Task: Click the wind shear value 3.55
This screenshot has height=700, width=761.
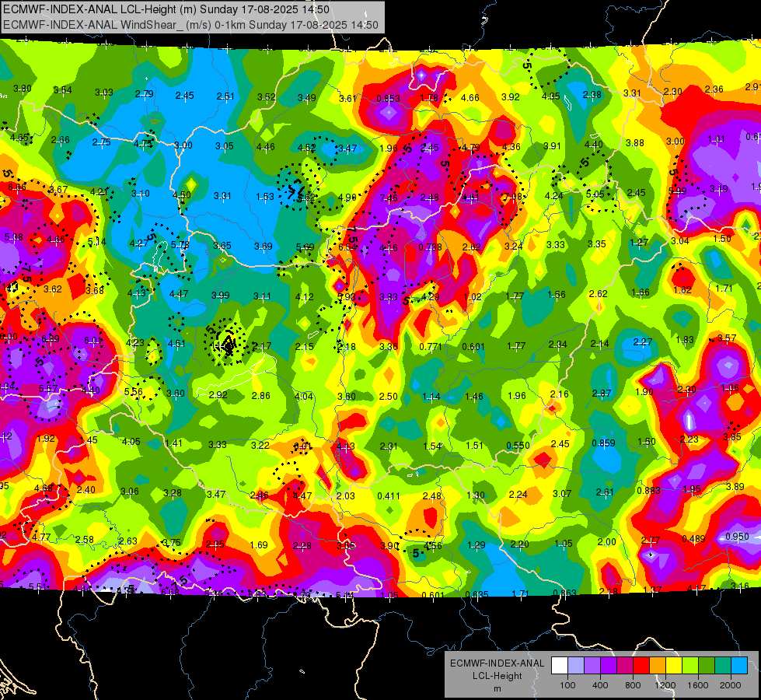Action: tap(346, 545)
